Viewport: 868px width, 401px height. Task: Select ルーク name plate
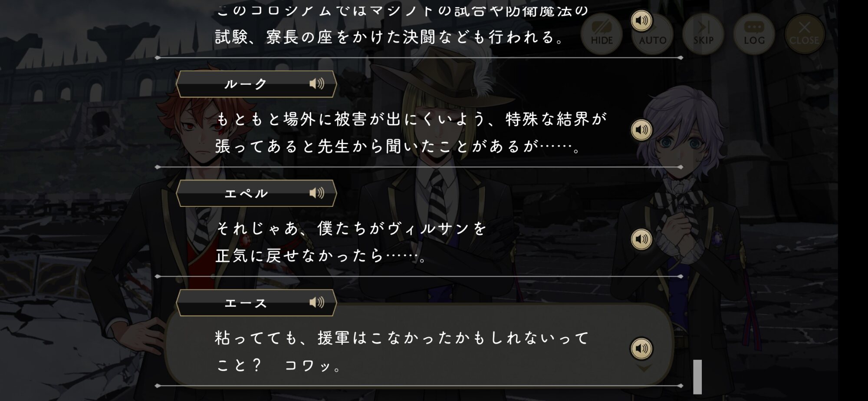[256, 84]
